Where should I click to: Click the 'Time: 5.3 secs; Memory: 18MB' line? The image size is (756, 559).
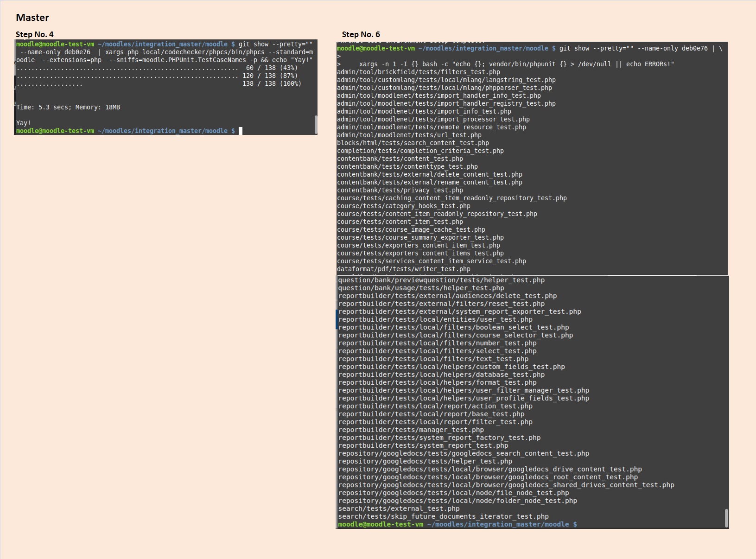tap(68, 107)
